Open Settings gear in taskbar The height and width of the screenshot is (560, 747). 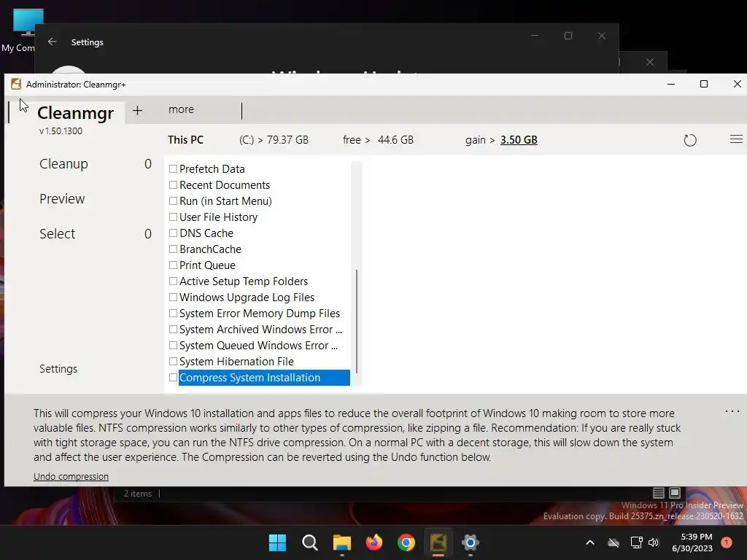click(x=471, y=542)
